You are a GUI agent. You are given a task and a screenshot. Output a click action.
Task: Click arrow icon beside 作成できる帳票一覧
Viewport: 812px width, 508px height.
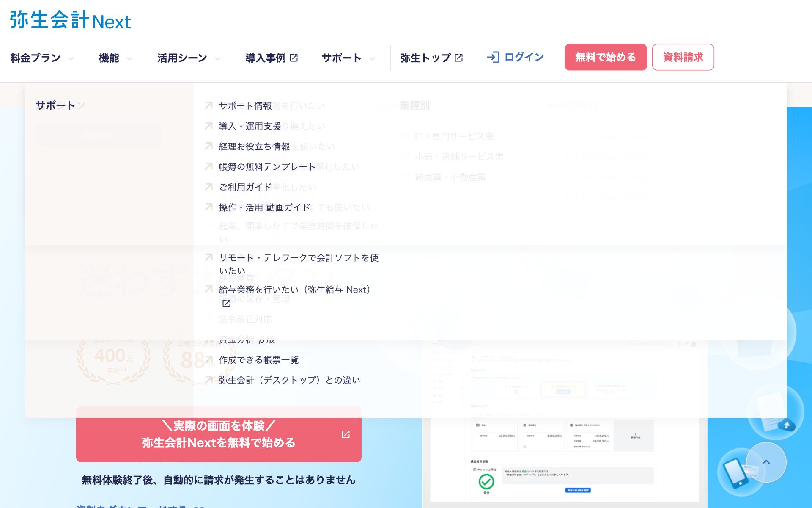click(208, 360)
